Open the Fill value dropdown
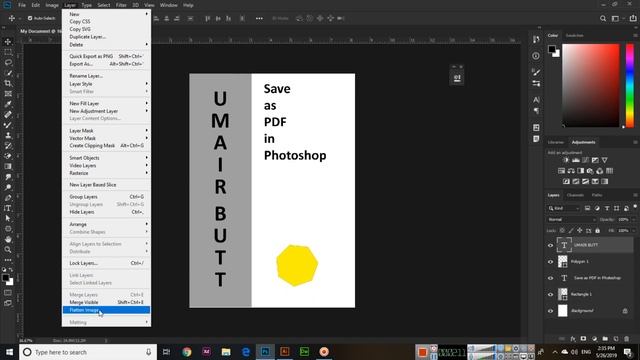 (x=634, y=231)
